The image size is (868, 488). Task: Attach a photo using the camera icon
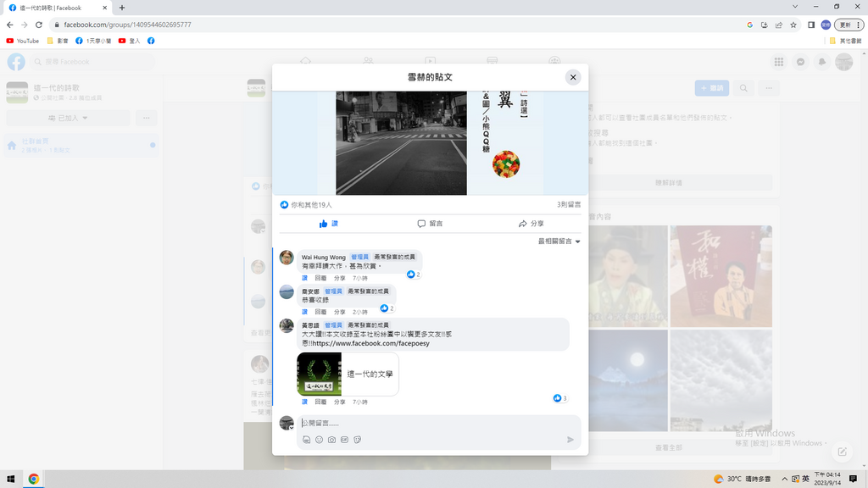331,440
